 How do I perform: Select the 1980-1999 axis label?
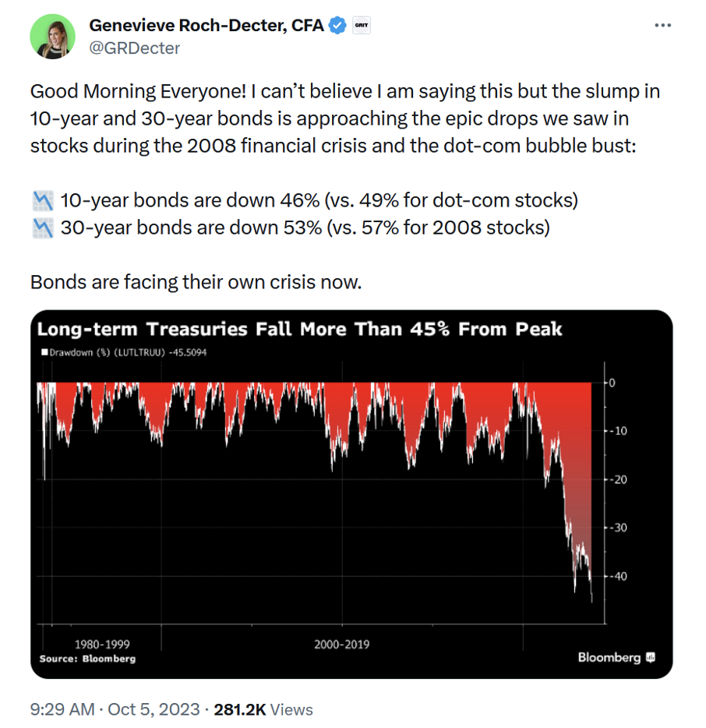(101, 645)
